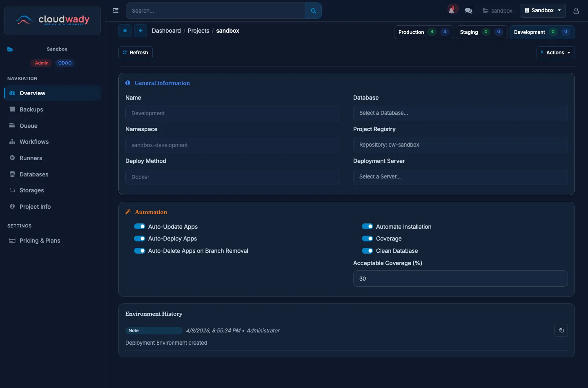The width and height of the screenshot is (588, 388).
Task: Click the Name field showing Development
Action: 232,113
